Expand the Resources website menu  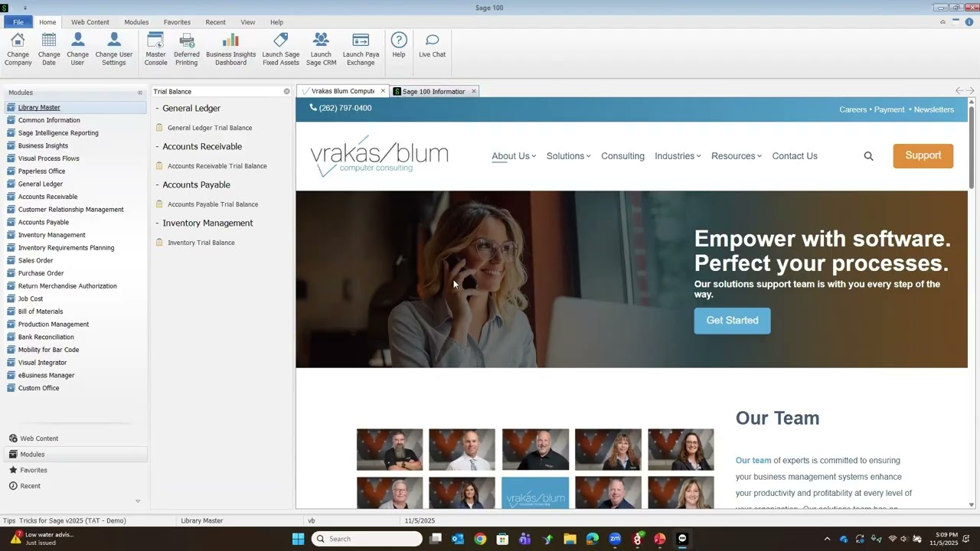pos(737,156)
